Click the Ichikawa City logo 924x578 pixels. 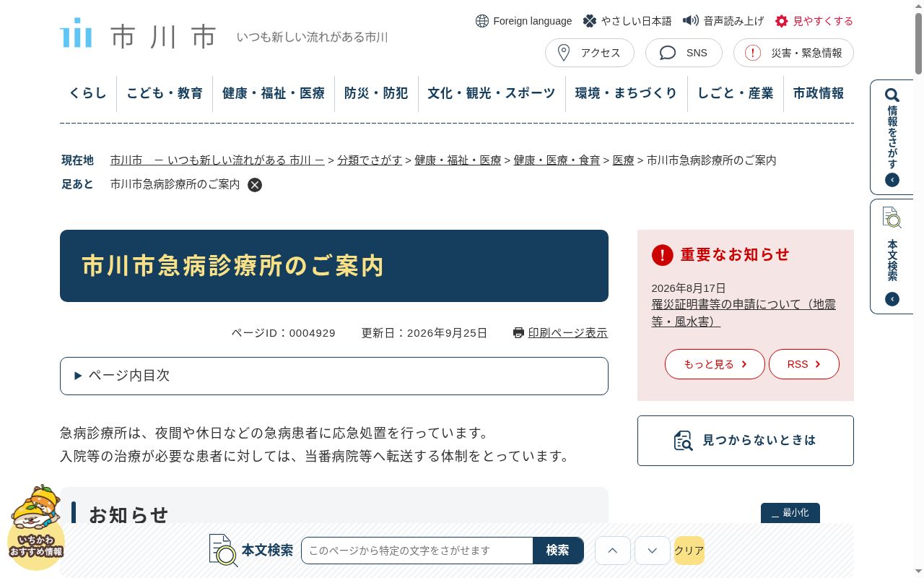138,34
